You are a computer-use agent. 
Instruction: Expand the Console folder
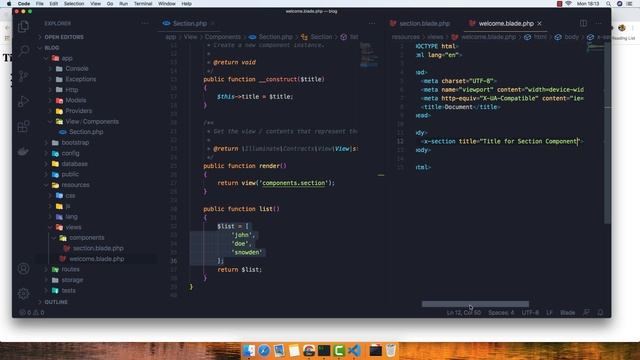(x=77, y=69)
